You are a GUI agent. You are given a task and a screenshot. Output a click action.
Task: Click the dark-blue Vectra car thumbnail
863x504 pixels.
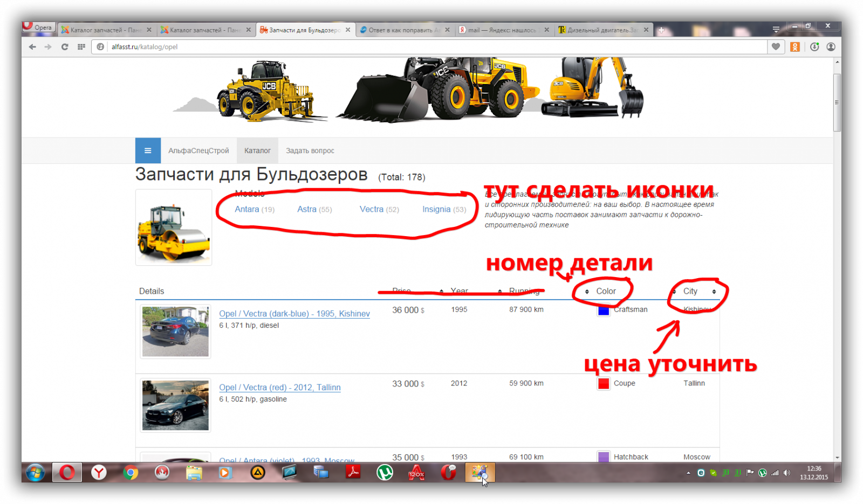tap(175, 332)
